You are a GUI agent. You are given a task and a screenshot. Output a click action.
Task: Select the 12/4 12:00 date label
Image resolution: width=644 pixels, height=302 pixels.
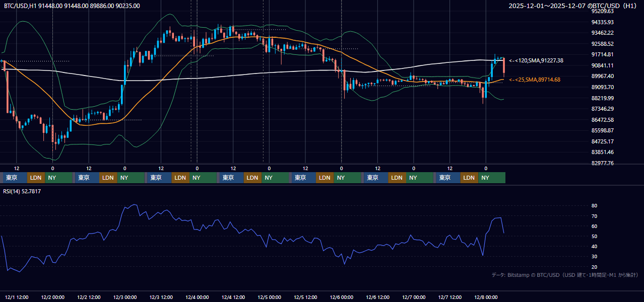click(x=233, y=297)
